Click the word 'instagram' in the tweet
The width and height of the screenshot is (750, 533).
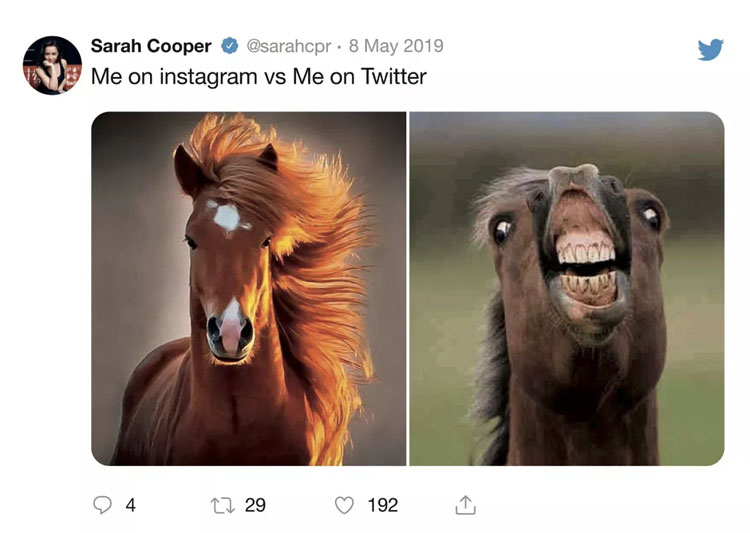coord(201,76)
